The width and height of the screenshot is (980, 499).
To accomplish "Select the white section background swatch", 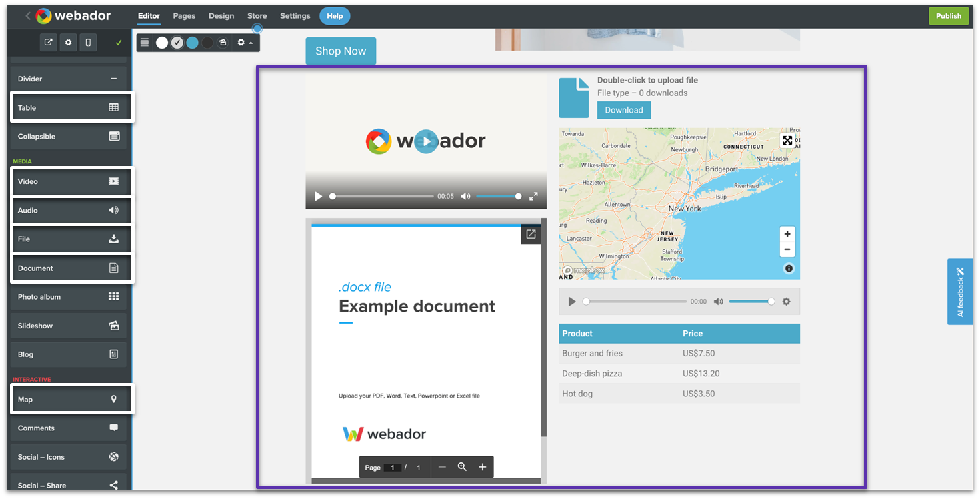I will (162, 43).
